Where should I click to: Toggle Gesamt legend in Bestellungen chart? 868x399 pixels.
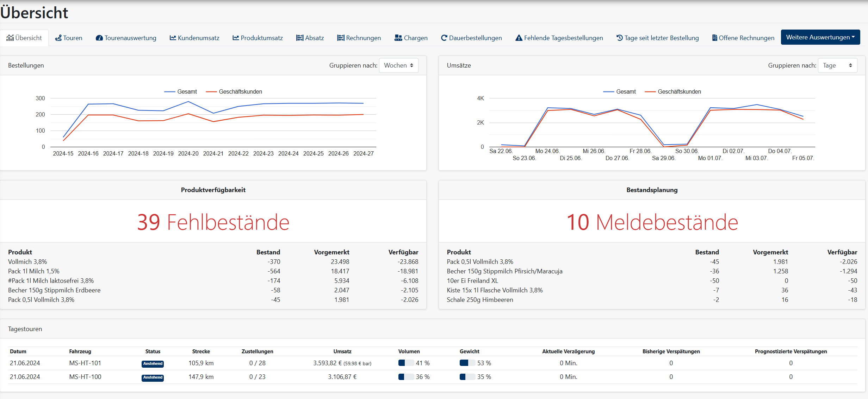click(x=181, y=91)
